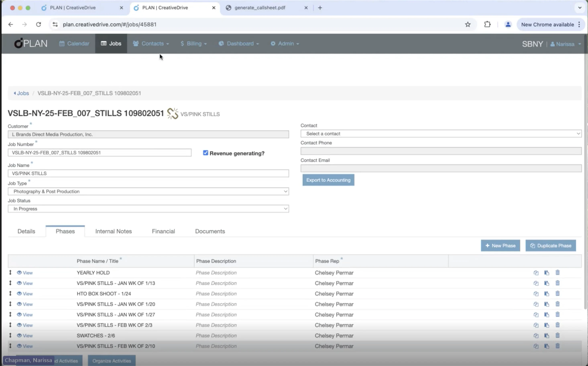Delete the JAN WK OF 1/13 phase
588x366 pixels.
pos(557,283)
